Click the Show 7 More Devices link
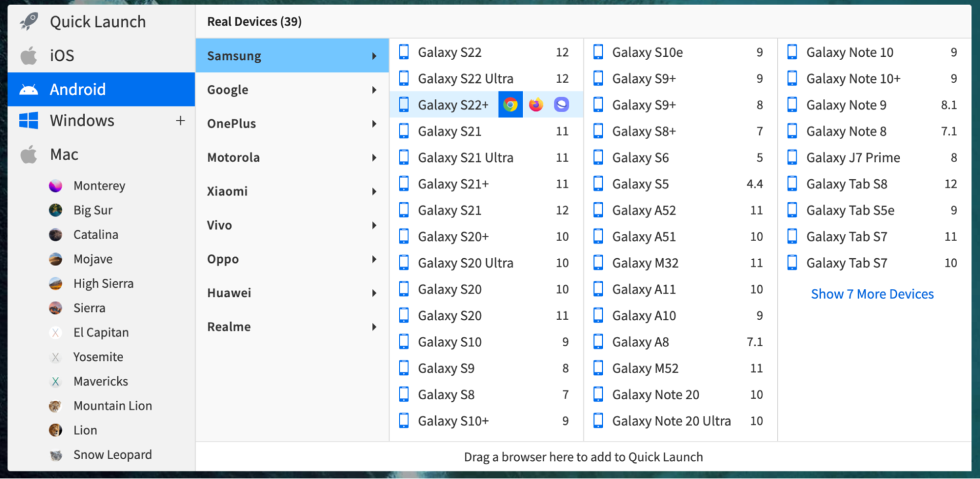This screenshot has height=479, width=980. [872, 294]
